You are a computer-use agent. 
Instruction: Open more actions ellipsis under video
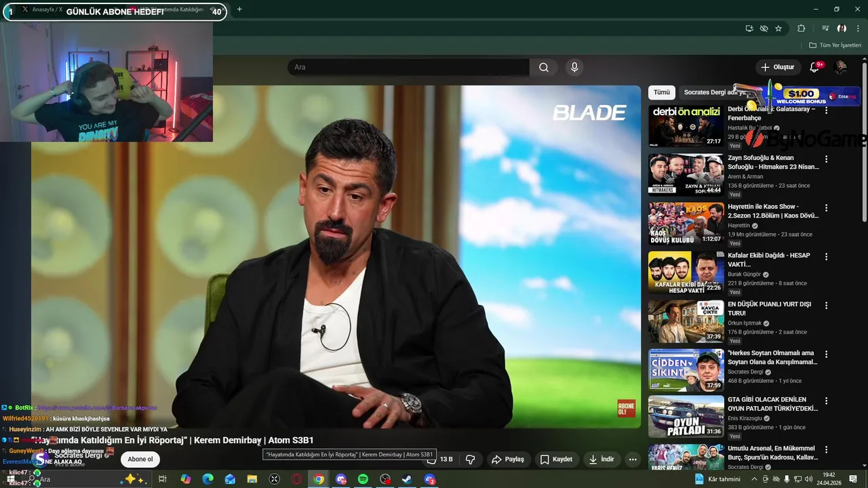(x=633, y=460)
